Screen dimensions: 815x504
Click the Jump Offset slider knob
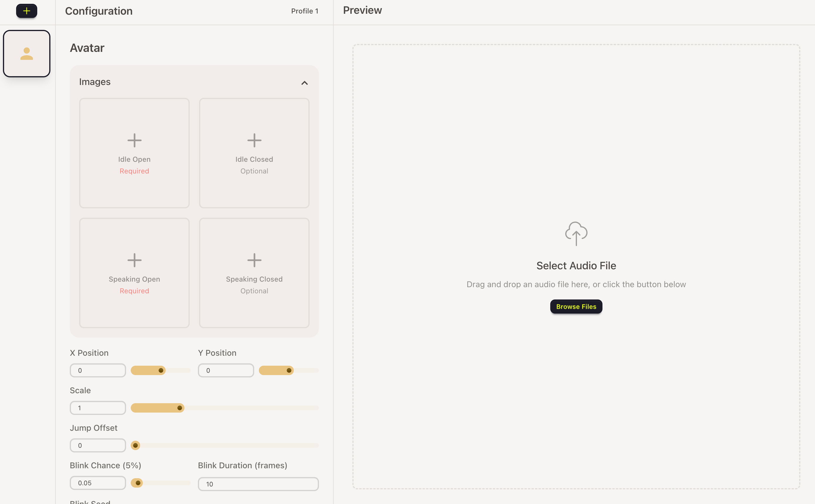(x=135, y=445)
